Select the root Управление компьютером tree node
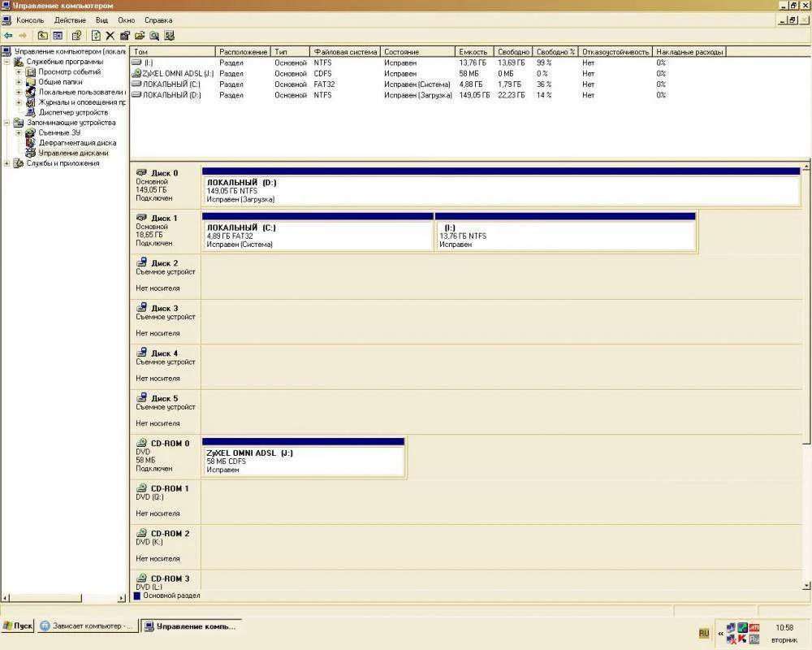This screenshot has height=650, width=812. click(x=70, y=51)
